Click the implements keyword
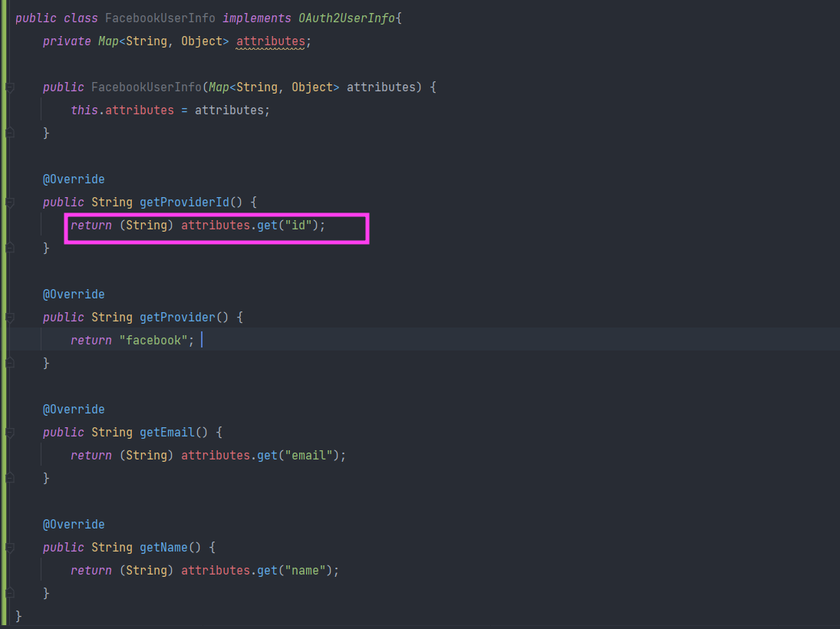This screenshot has height=629, width=840. coord(257,18)
